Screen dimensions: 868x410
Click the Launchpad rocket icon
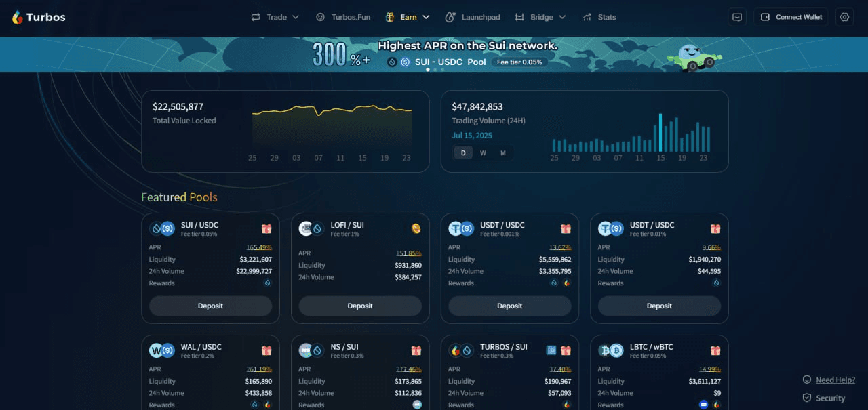pos(450,17)
